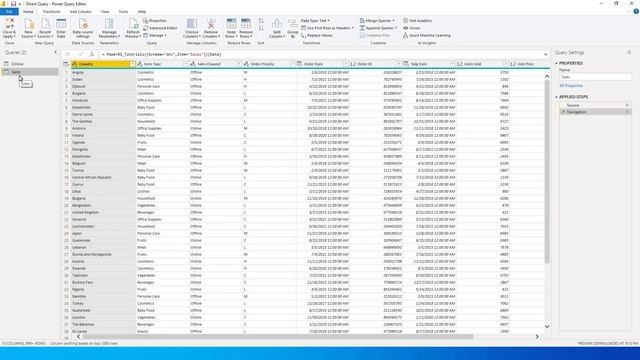Click the Order Date column header
Image resolution: width=640 pixels, height=360 pixels.
[x=323, y=64]
